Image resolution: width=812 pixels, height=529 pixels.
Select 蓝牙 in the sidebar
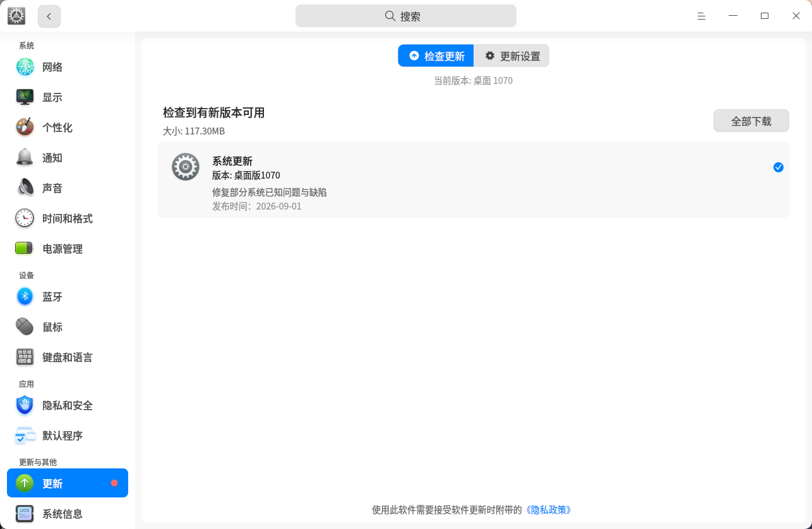click(68, 297)
